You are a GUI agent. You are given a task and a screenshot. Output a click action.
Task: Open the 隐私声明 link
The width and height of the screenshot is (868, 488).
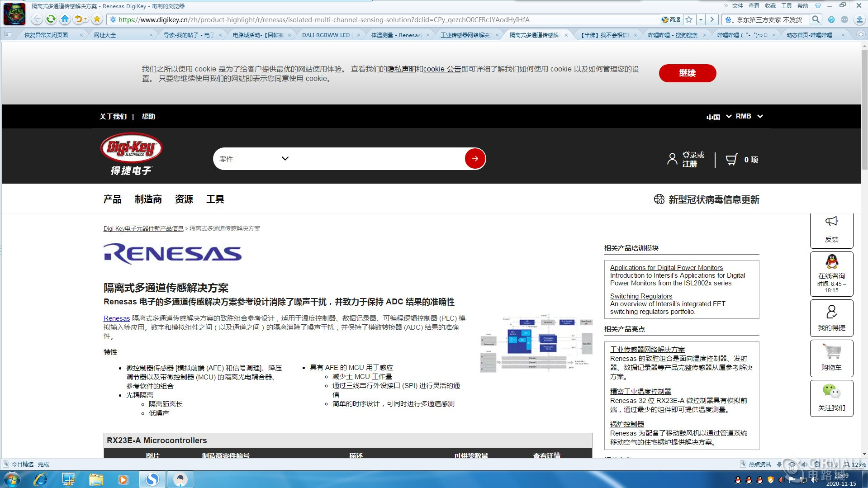click(x=401, y=69)
